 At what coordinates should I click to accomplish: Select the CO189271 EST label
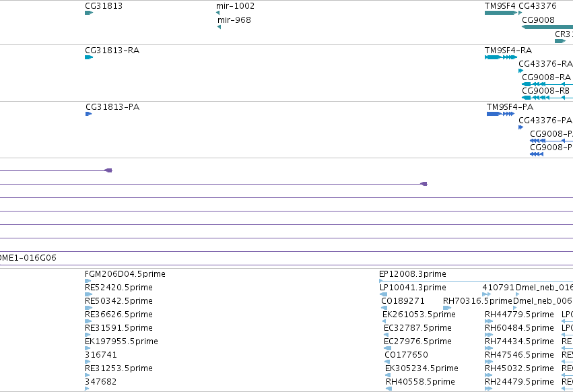[x=403, y=301]
